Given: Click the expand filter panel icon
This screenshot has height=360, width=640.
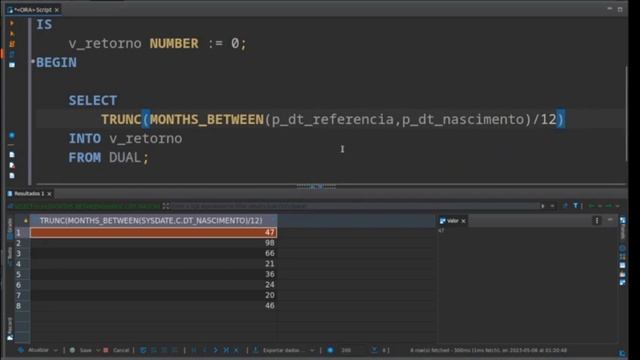Looking at the screenshot, I should 166,206.
